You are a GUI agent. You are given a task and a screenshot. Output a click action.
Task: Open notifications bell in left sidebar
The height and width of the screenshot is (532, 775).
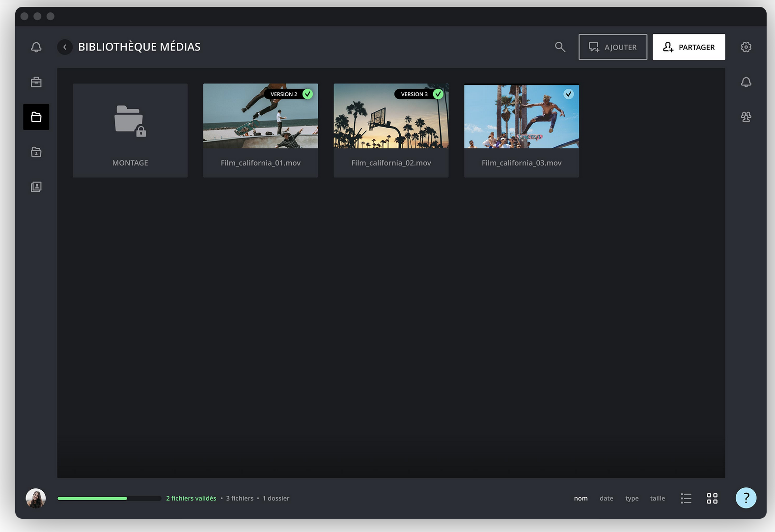(x=36, y=47)
